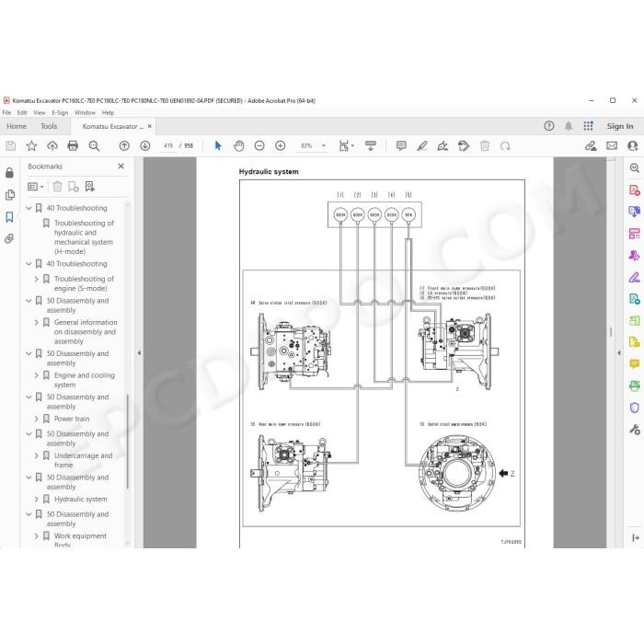The height and width of the screenshot is (644, 644).
Task: Expand Undercarriage and frame bookmark
Action: [36, 456]
